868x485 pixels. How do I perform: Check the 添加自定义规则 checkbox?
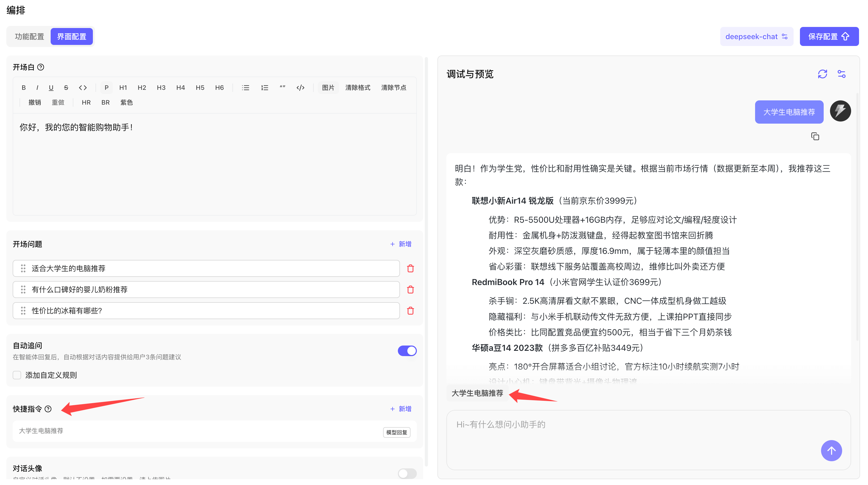click(x=17, y=375)
